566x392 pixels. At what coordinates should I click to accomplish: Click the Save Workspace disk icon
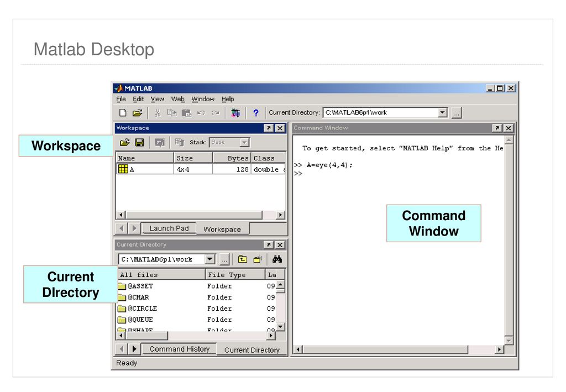(x=139, y=143)
